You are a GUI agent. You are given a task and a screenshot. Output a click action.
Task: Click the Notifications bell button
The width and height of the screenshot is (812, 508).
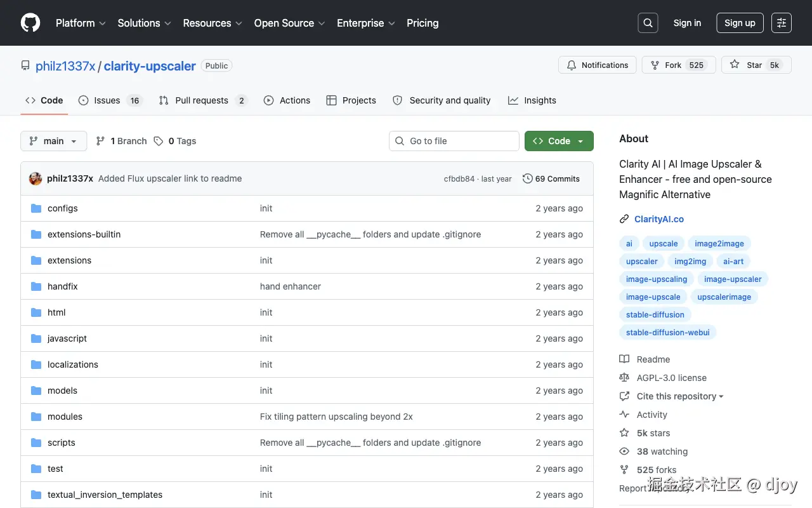tap(597, 65)
